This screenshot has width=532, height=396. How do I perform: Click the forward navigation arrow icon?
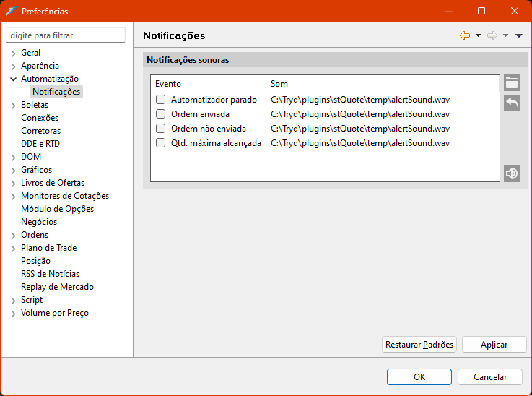492,35
